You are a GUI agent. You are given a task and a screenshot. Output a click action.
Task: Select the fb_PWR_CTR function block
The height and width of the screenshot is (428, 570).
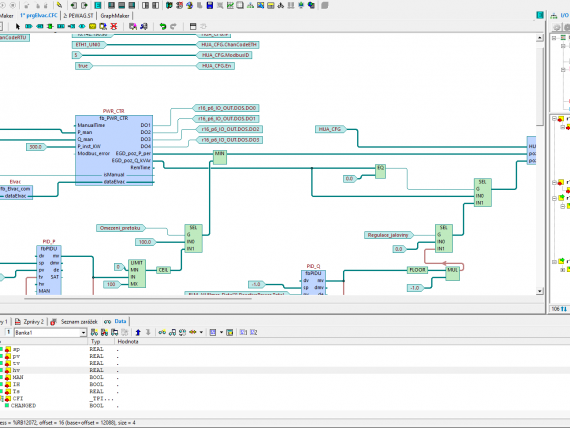pyautogui.click(x=114, y=150)
